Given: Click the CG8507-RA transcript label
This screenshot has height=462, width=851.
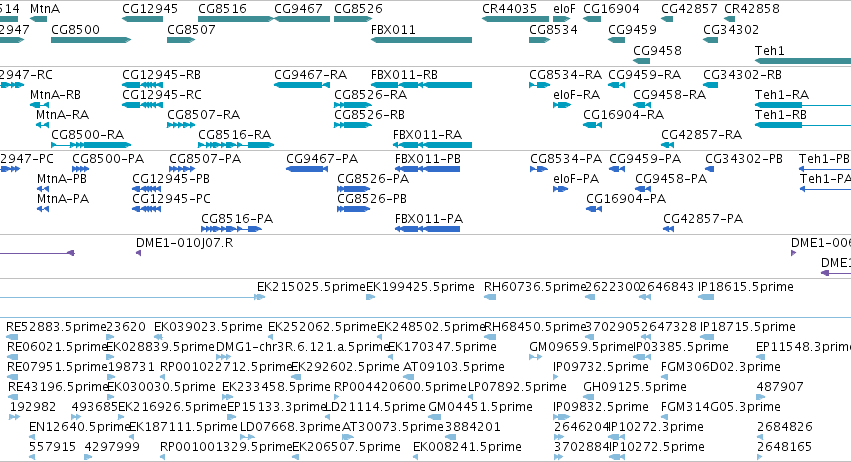Looking at the screenshot, I should click(204, 115).
